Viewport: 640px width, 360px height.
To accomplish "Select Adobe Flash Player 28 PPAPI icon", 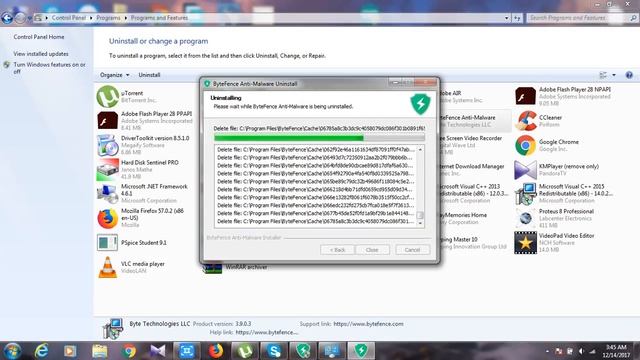I will tap(107, 121).
